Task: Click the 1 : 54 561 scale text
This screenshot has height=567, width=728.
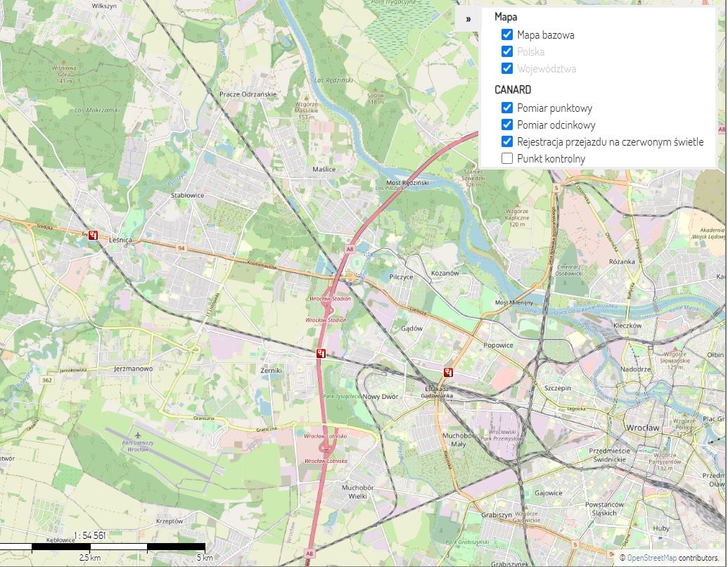Action: click(x=89, y=535)
